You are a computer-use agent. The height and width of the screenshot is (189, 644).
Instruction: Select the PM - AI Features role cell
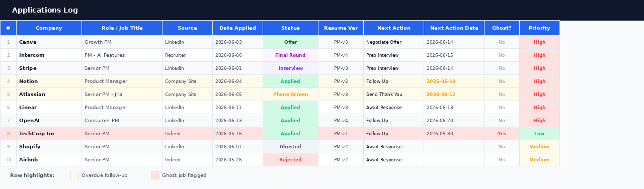click(x=122, y=55)
